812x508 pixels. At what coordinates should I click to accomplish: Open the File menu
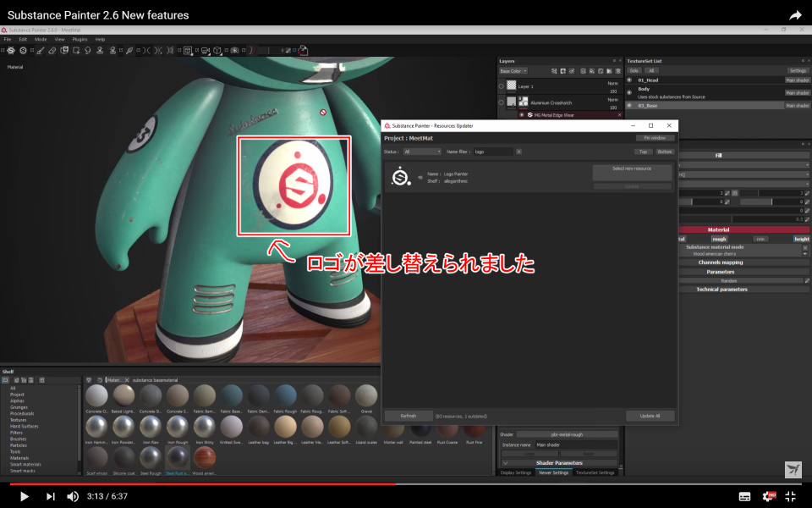(x=8, y=40)
